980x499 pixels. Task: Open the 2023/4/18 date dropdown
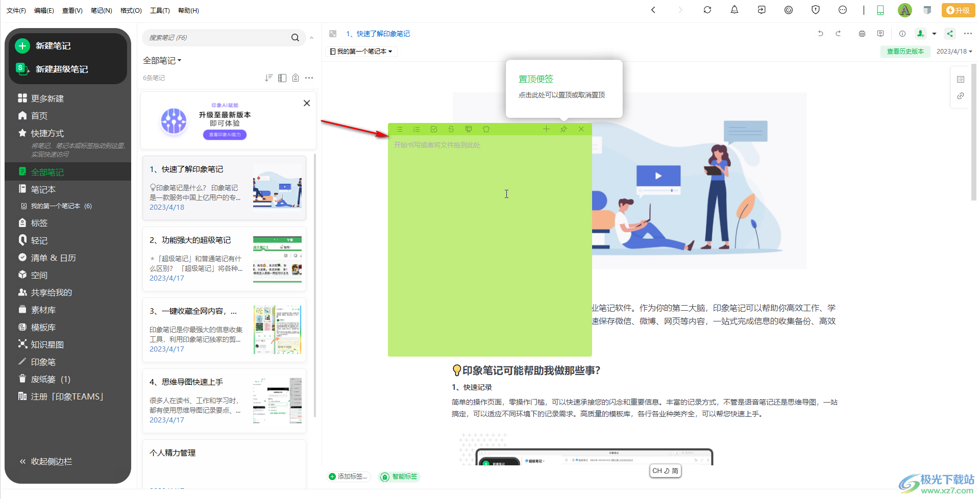pos(954,52)
